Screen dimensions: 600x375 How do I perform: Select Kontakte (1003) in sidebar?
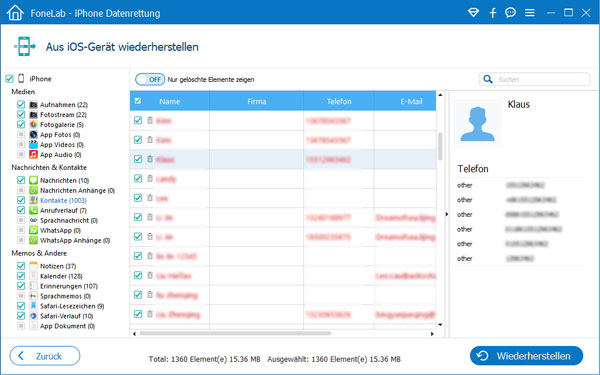coord(64,200)
